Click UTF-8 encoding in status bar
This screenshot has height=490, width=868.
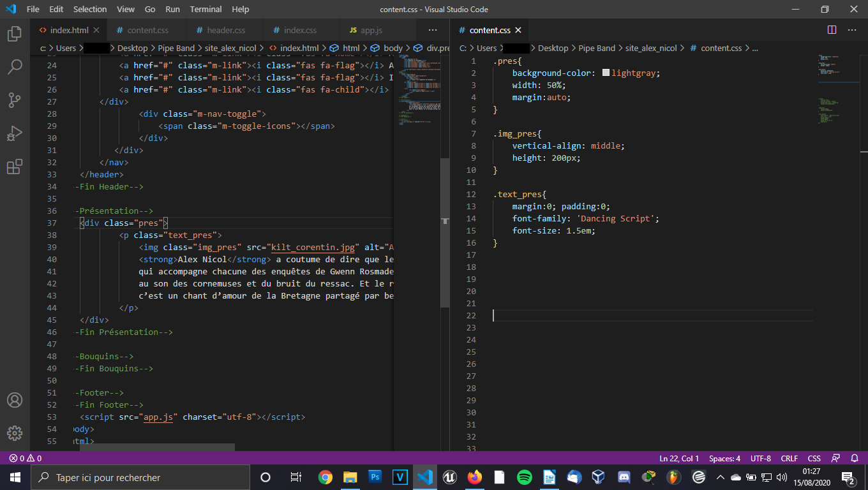click(760, 458)
